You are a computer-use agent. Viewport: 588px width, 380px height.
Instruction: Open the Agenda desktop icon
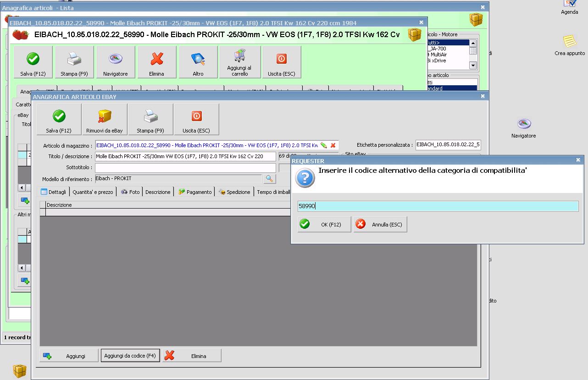pyautogui.click(x=570, y=8)
